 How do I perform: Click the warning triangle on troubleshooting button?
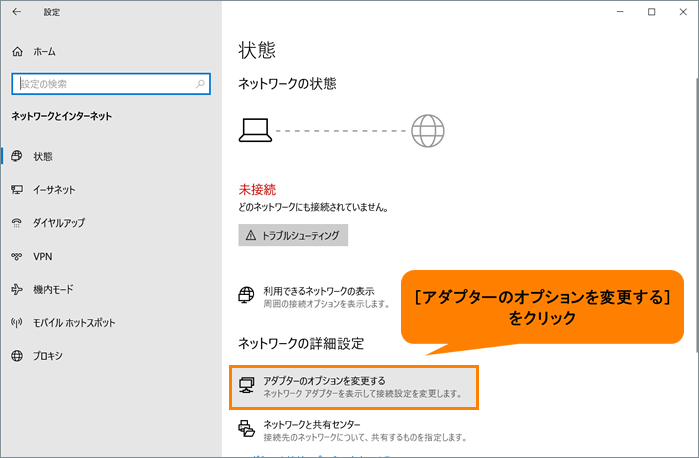point(251,235)
